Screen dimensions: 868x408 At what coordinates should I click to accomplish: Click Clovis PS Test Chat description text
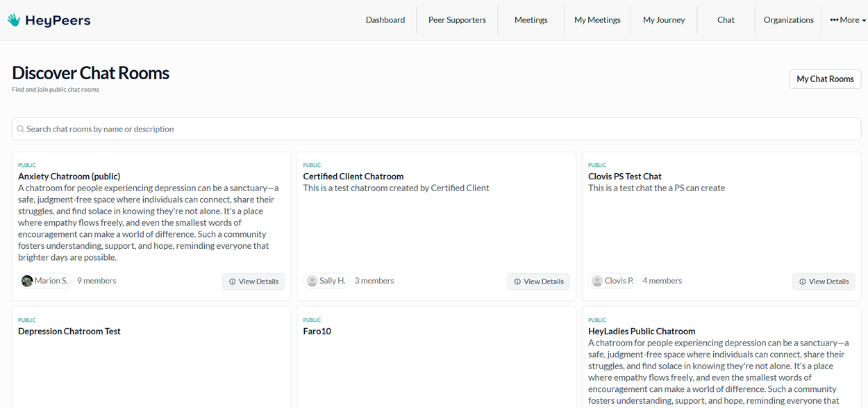point(657,188)
